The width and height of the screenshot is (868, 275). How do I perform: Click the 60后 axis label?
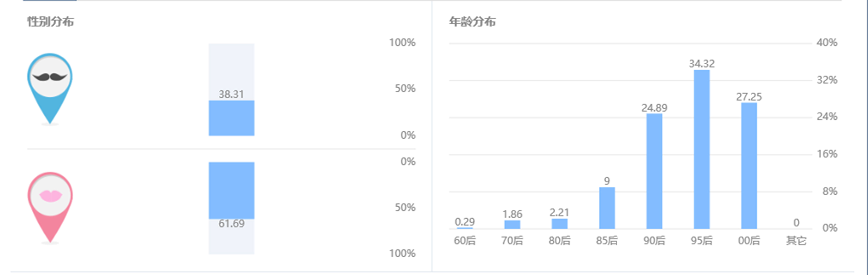[x=465, y=241]
